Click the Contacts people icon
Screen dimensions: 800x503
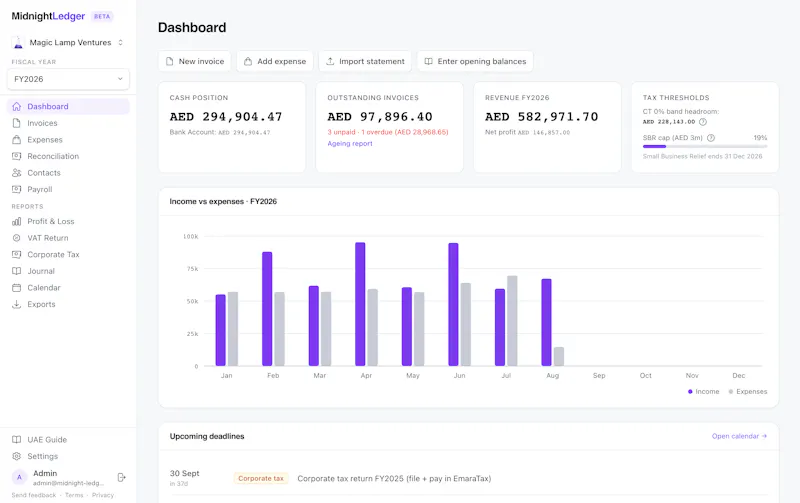[x=16, y=172]
